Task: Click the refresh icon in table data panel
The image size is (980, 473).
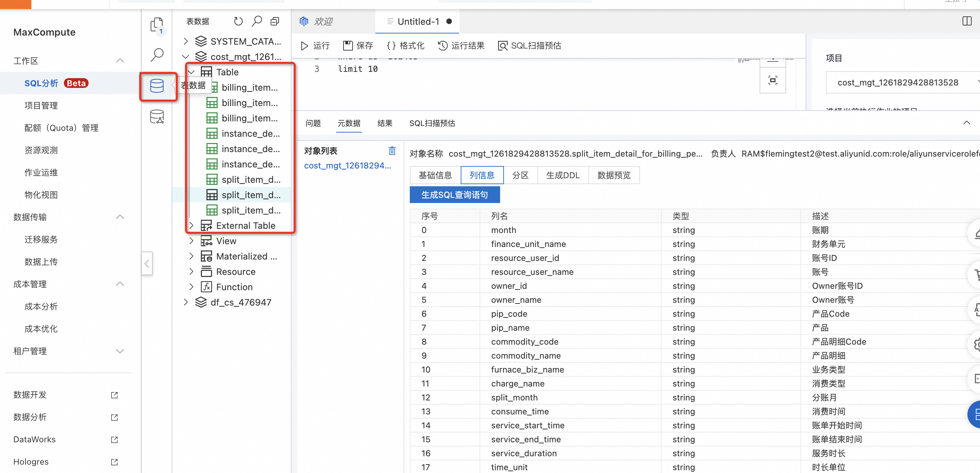Action: click(x=238, y=21)
